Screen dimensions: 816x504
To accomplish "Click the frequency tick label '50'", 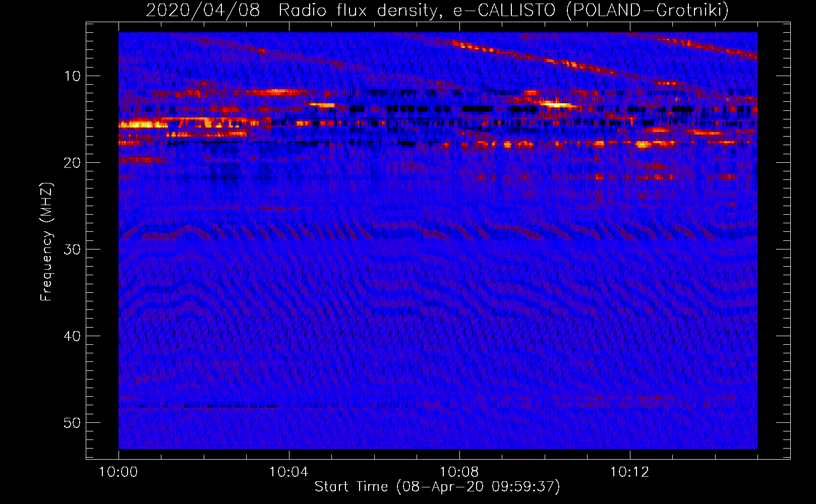I will [73, 423].
